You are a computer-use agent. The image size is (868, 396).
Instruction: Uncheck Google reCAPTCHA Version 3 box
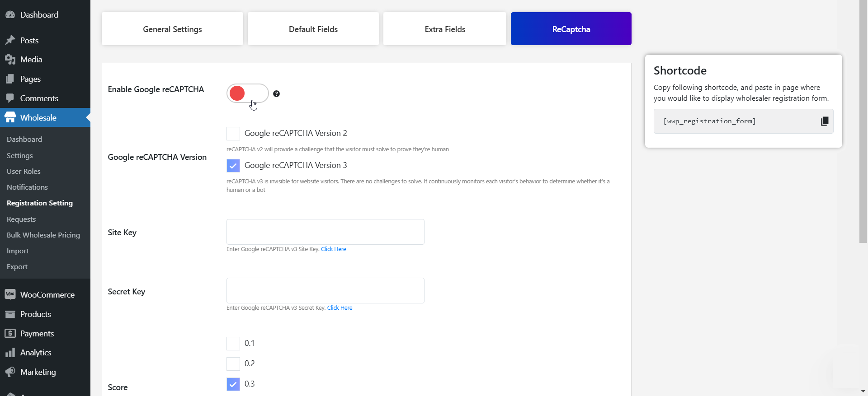[233, 166]
